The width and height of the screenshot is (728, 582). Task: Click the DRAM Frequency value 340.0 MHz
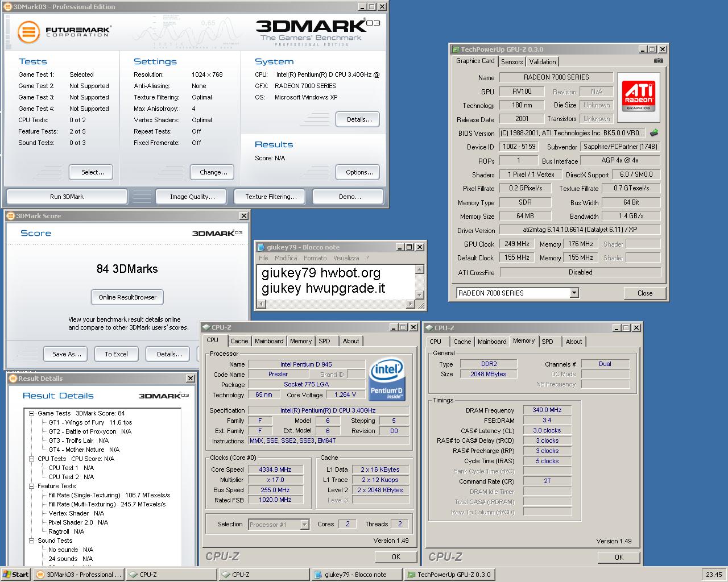click(x=547, y=410)
